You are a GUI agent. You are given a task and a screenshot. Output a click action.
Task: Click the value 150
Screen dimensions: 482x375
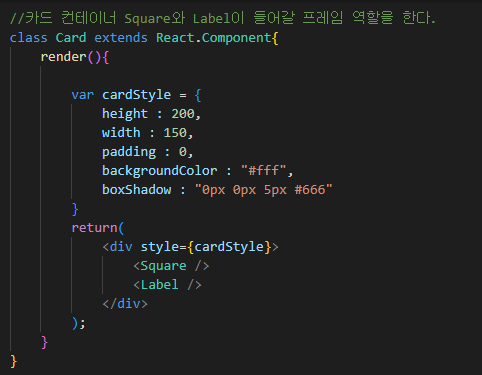175,133
